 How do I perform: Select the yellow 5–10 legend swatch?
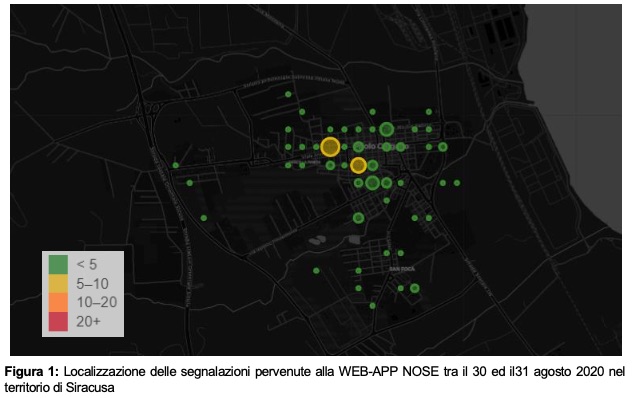pyautogui.click(x=58, y=283)
